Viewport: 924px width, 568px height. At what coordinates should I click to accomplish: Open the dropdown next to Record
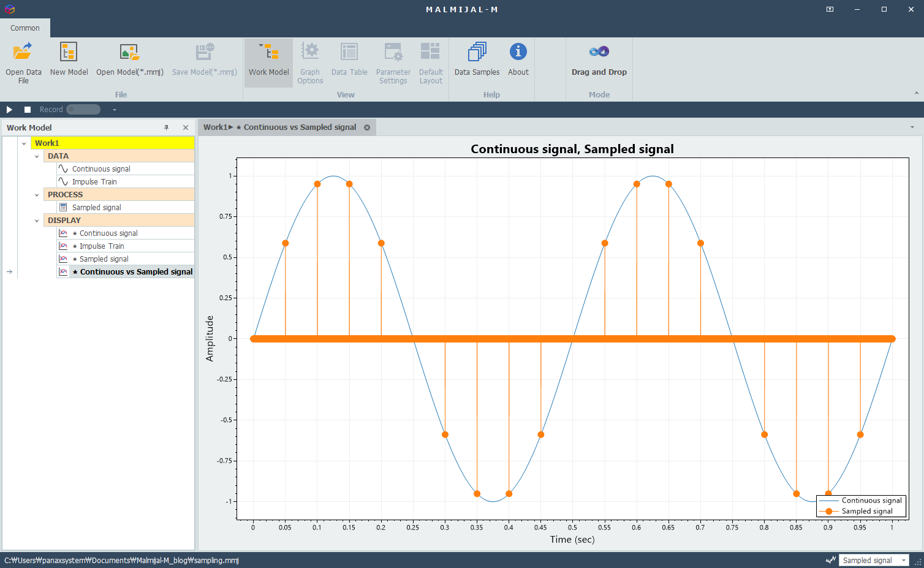tap(115, 110)
